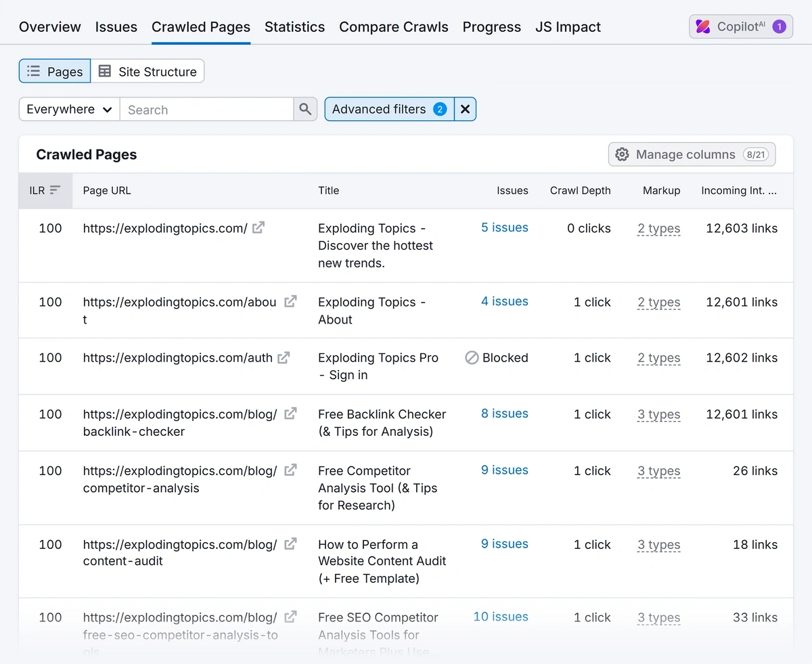Open external link icon for free-seo-competitor-analysis URL
Image resolution: width=812 pixels, height=664 pixels.
coord(290,617)
